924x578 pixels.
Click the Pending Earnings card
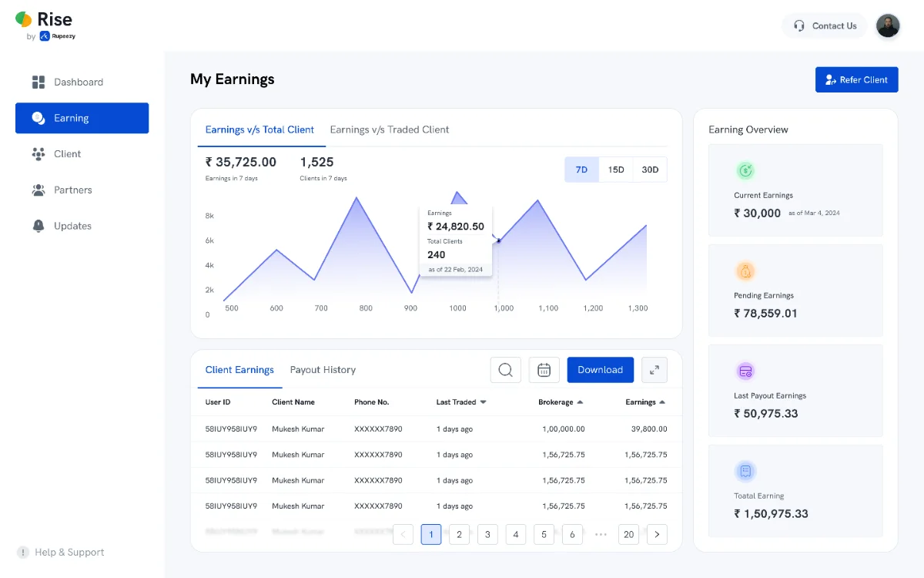pyautogui.click(x=795, y=290)
